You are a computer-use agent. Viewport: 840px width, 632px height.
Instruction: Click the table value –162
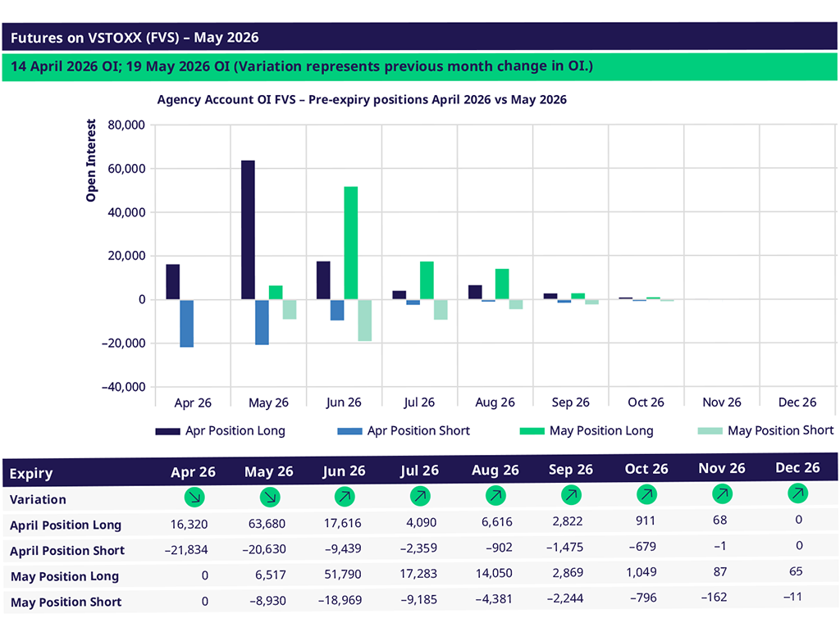714,597
